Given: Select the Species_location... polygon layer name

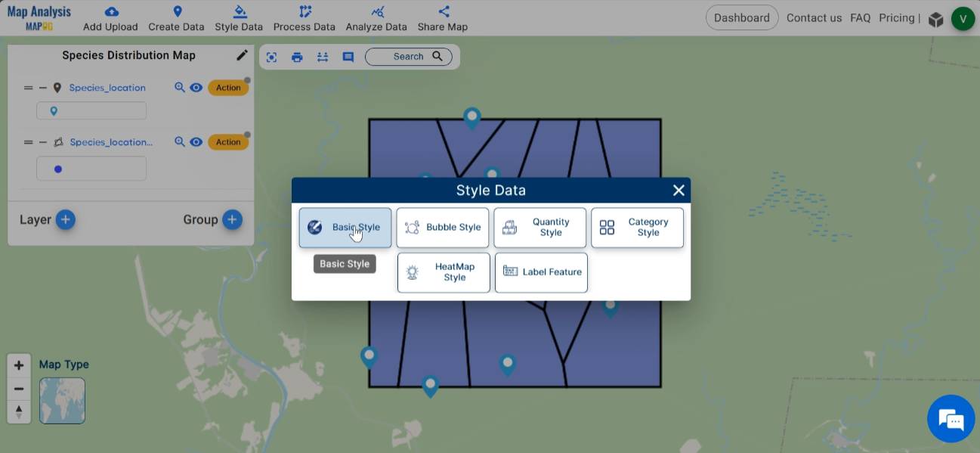Looking at the screenshot, I should pyautogui.click(x=111, y=142).
